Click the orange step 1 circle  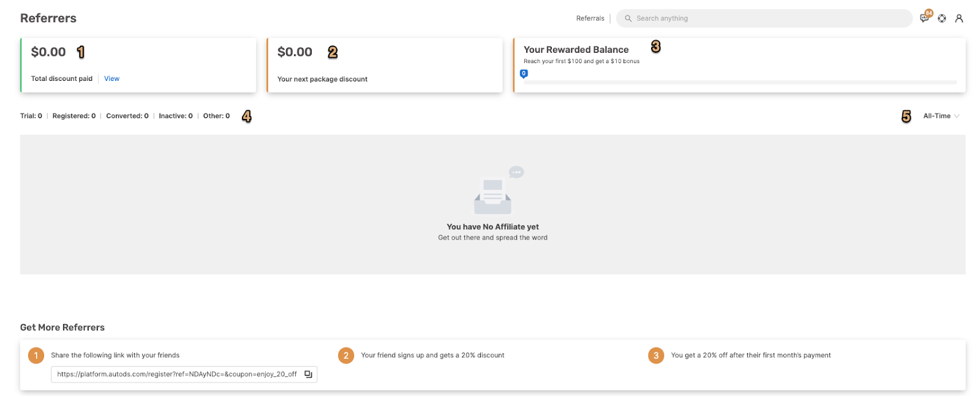(x=36, y=356)
